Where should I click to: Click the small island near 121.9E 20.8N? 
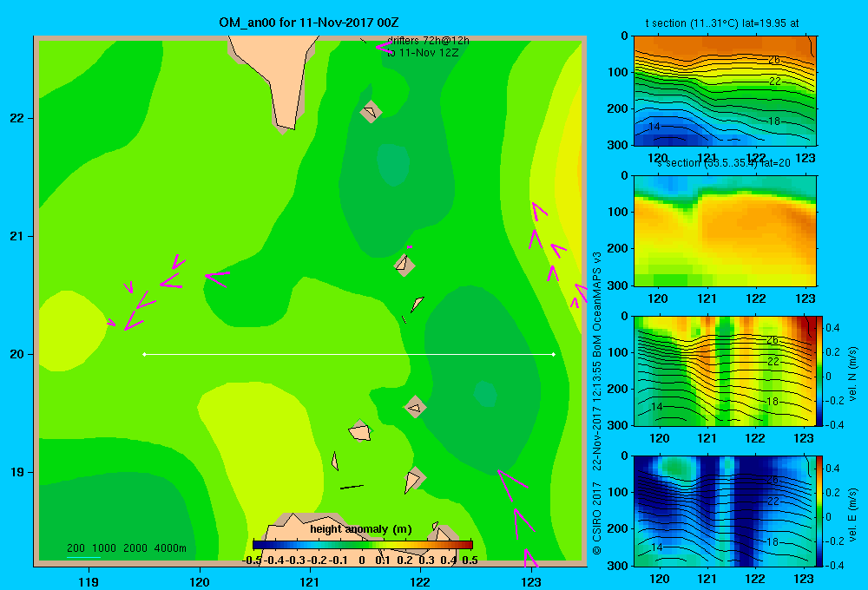coord(404,265)
